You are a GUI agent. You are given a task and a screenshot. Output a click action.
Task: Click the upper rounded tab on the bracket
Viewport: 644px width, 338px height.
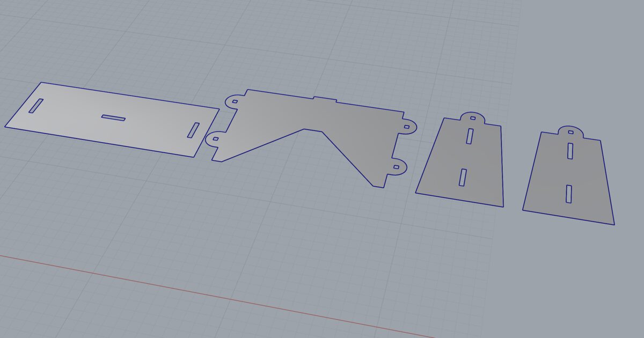(x=235, y=101)
